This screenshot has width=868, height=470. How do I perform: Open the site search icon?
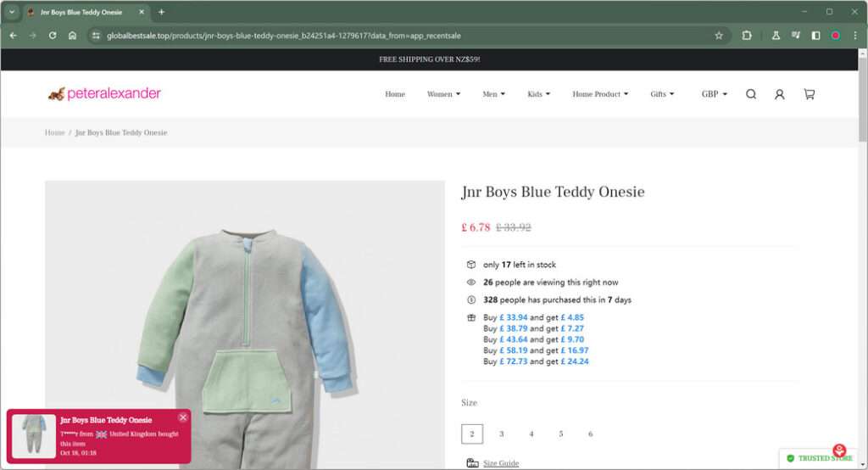tap(751, 94)
